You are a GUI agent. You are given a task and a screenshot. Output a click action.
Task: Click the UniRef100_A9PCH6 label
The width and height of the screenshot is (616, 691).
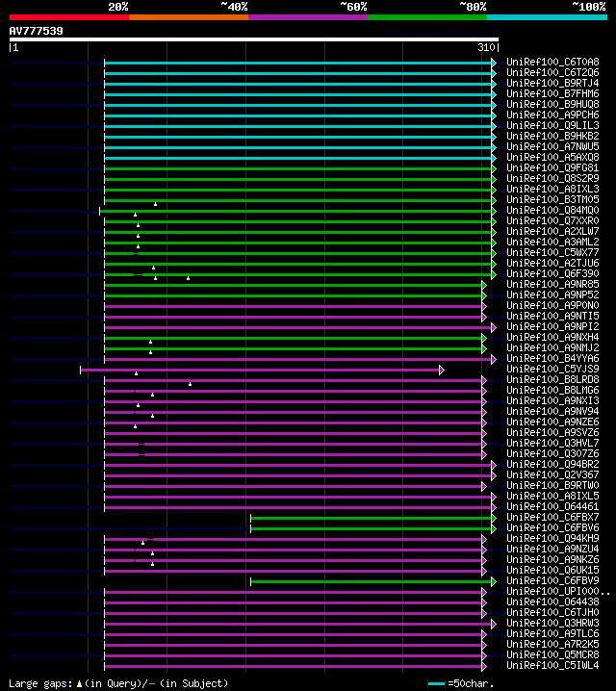552,115
